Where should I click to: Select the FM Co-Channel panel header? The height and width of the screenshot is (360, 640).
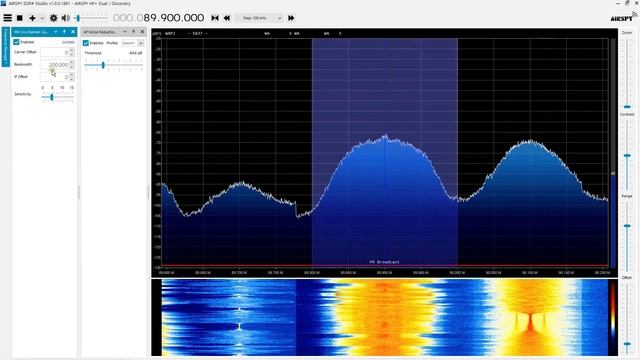tap(31, 32)
